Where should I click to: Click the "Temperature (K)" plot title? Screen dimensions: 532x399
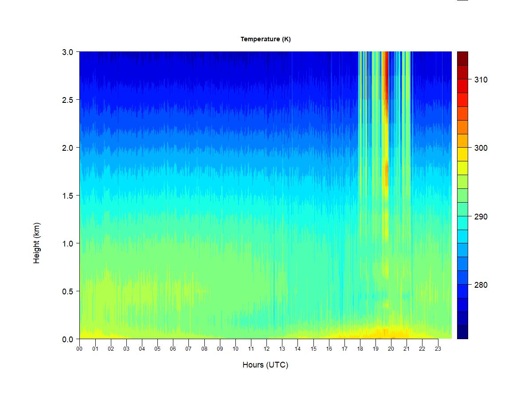point(266,39)
